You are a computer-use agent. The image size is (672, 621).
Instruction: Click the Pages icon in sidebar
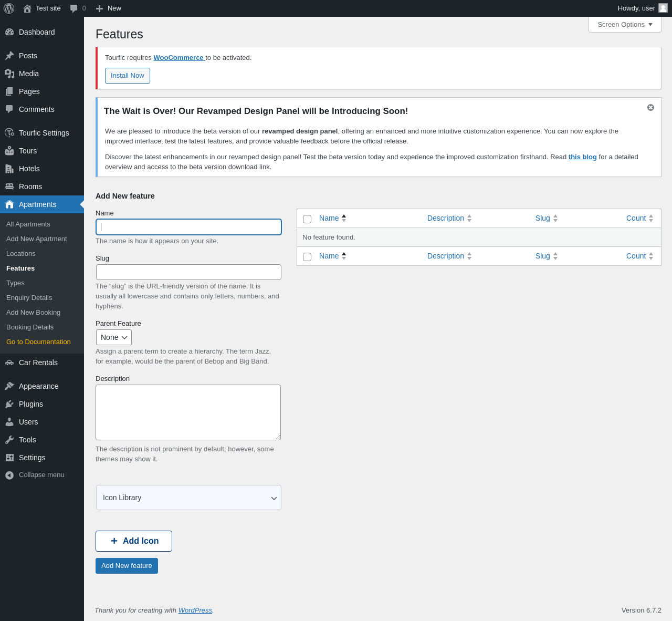[9, 91]
